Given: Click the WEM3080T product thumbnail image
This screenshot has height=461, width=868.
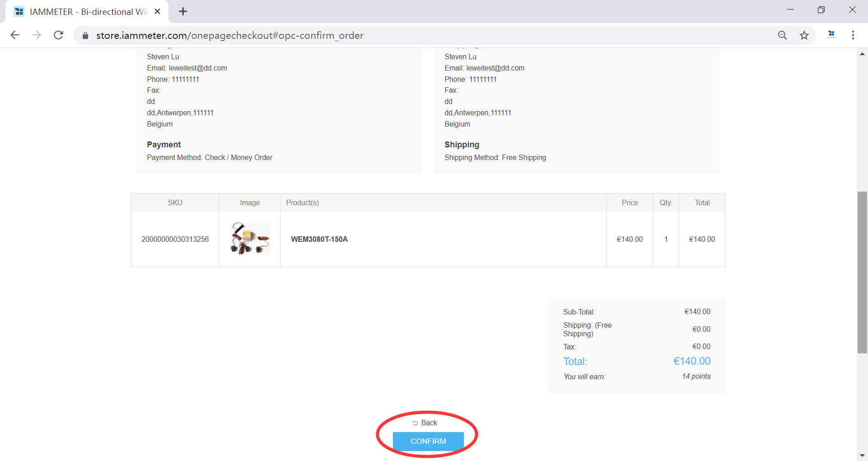Looking at the screenshot, I should click(x=250, y=239).
